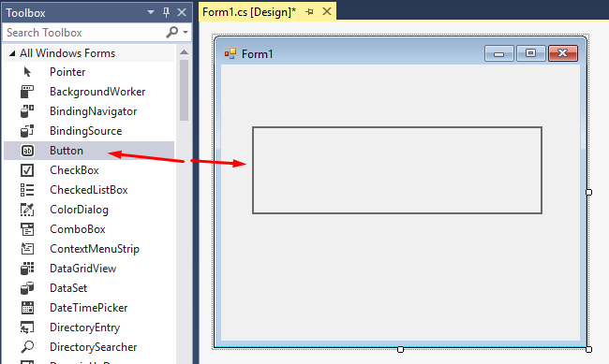Click the Button control icon
Image resolution: width=609 pixels, height=364 pixels.
pyautogui.click(x=27, y=151)
